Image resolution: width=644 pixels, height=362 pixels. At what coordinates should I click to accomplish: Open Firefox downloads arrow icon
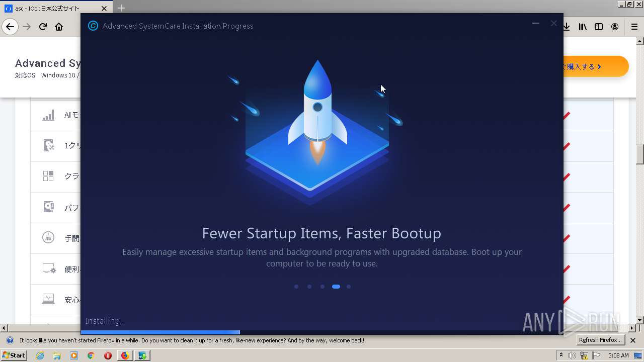point(567,27)
